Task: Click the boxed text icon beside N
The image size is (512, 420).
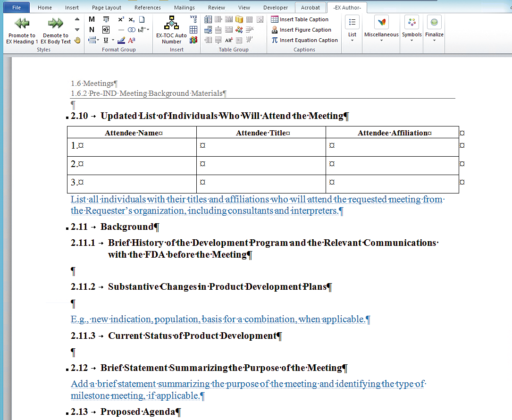Action: point(106,30)
